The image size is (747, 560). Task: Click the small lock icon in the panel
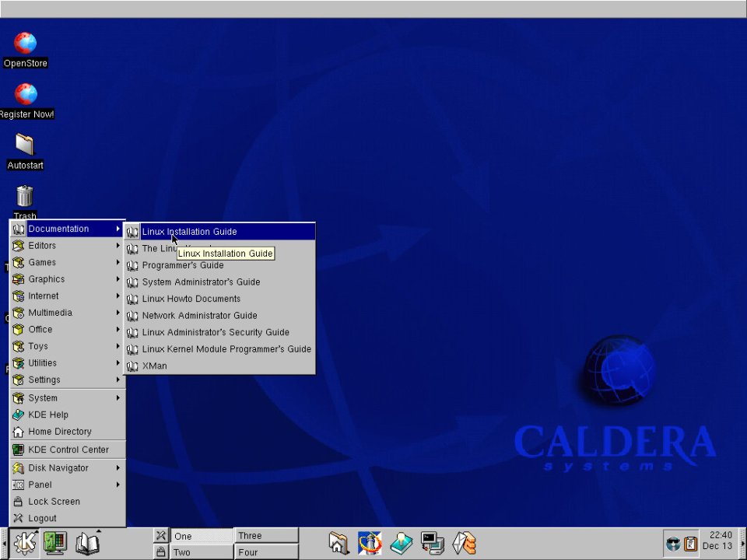[x=160, y=552]
